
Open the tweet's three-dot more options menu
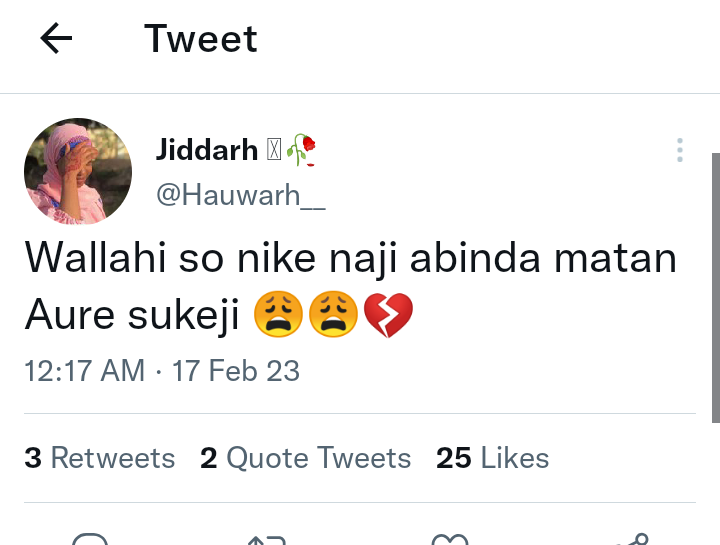coord(680,151)
